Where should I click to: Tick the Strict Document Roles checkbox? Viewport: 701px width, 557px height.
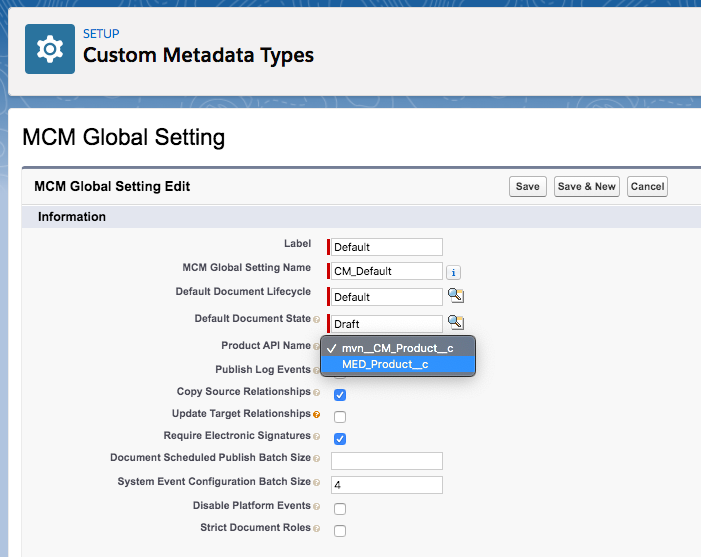[340, 530]
